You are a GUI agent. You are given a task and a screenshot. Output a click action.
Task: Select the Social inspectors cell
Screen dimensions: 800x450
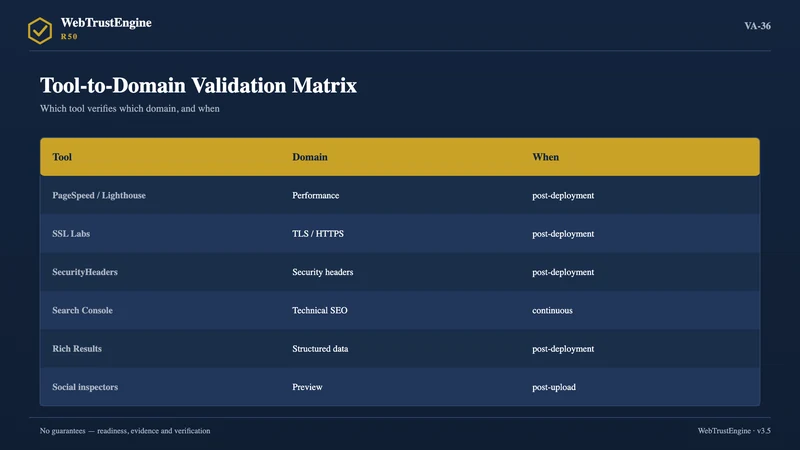pyautogui.click(x=85, y=387)
